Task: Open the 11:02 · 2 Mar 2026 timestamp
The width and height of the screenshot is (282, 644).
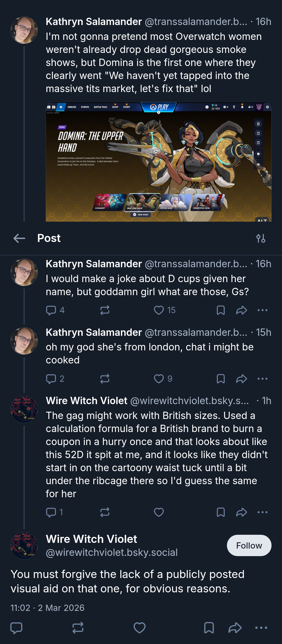Action: coord(47,608)
